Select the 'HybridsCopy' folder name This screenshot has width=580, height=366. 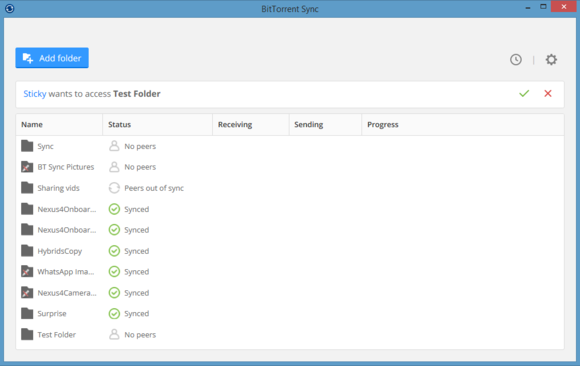60,251
